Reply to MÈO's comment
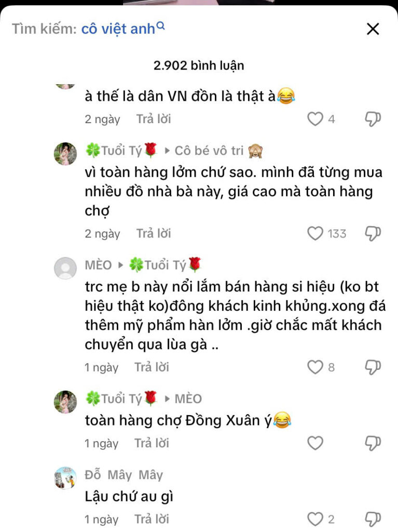Viewport: 398px width, 532px height. tap(152, 367)
